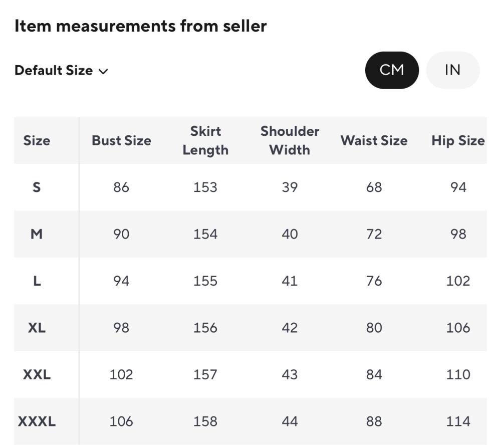Viewport: 501px width, 448px height.
Task: Select the L size row label
Action: click(37, 281)
